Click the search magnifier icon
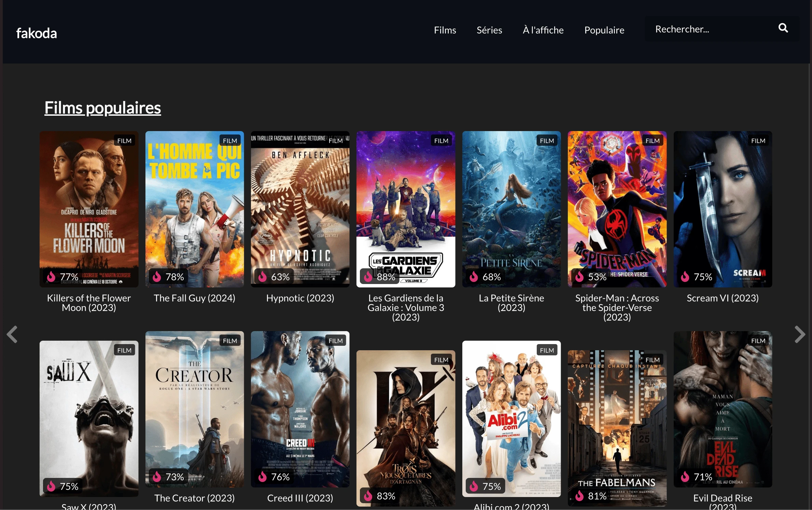Screen dimensions: 812x510 783,28
